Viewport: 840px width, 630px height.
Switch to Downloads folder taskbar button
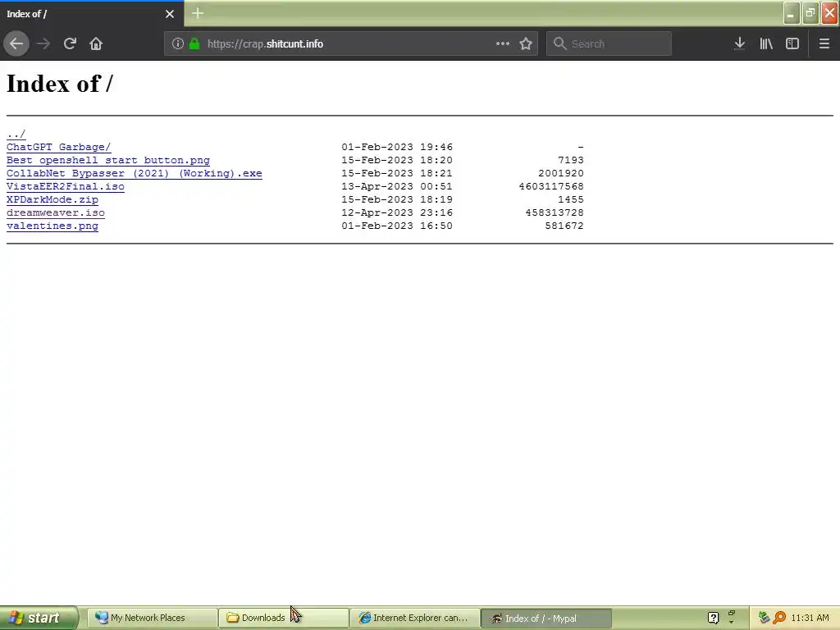coord(284,618)
